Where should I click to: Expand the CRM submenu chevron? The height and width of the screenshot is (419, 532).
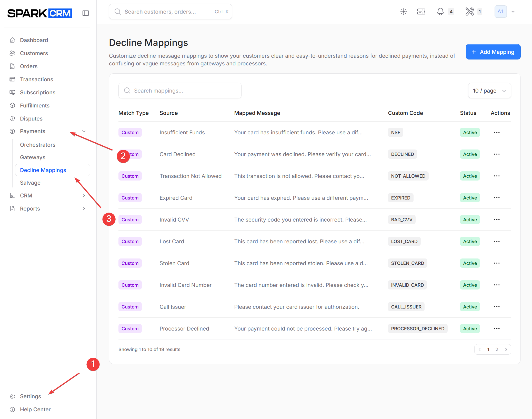point(84,195)
